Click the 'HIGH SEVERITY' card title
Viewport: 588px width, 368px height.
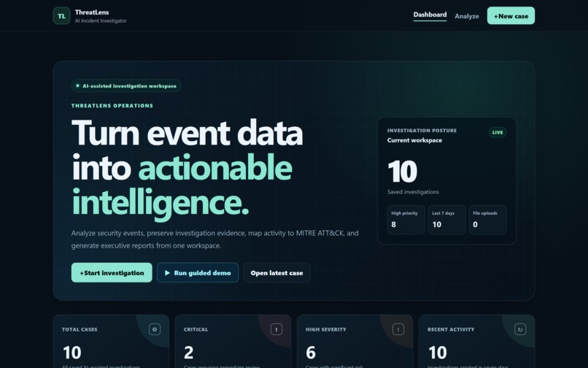326,330
